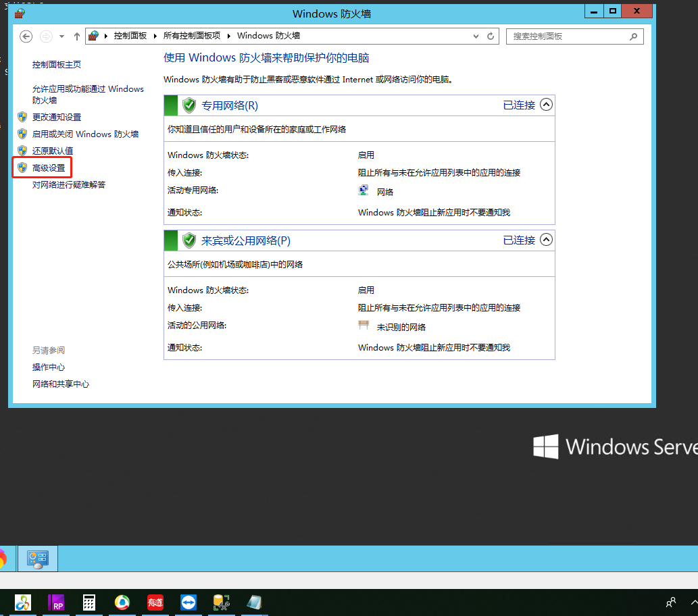Open the 有道 dictionary taskbar icon
This screenshot has width=698, height=616.
pyautogui.click(x=155, y=602)
